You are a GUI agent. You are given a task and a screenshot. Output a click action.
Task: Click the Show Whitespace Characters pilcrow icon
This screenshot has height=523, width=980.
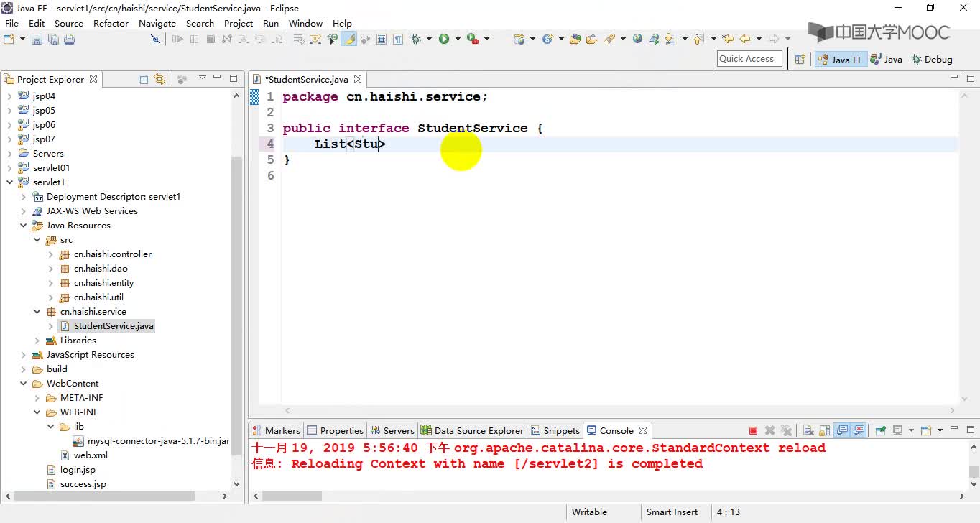click(397, 39)
